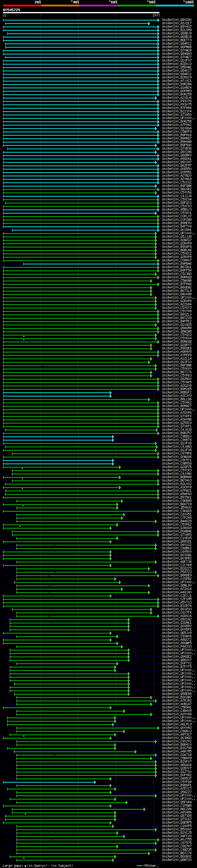197x868 pixels.
Task: Click the red identity legend segment
Action: click(x=22, y=6)
